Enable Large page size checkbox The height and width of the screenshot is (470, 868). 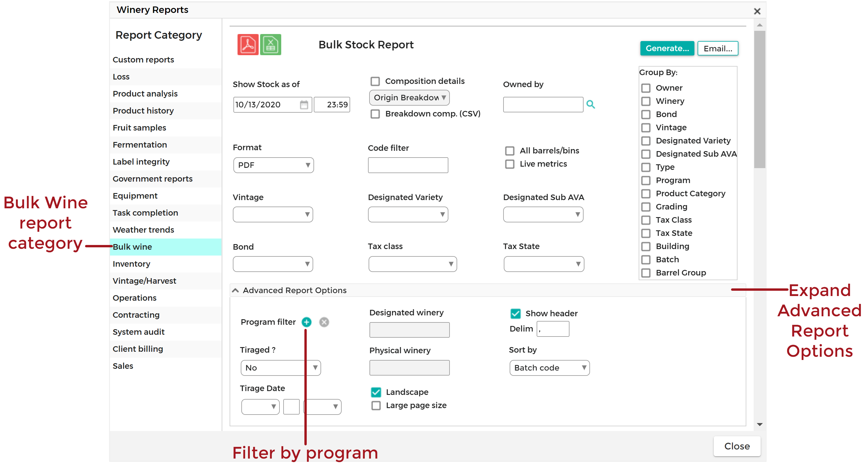[x=376, y=406]
